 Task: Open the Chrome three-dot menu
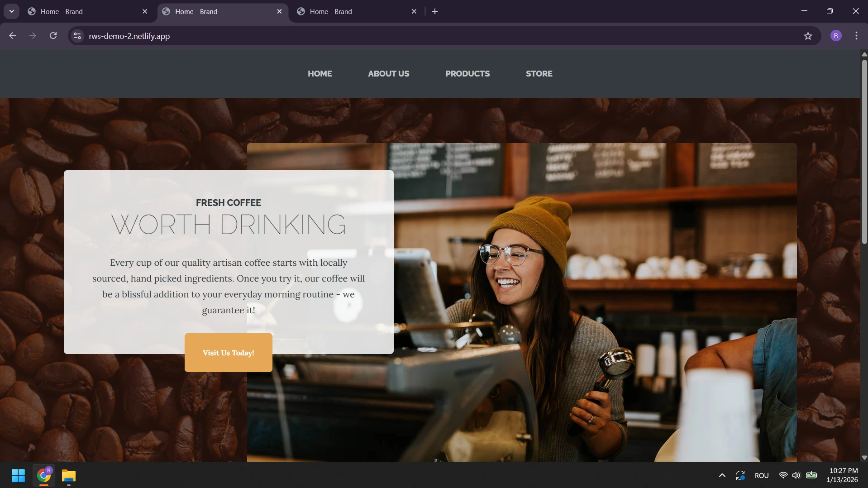coord(856,36)
